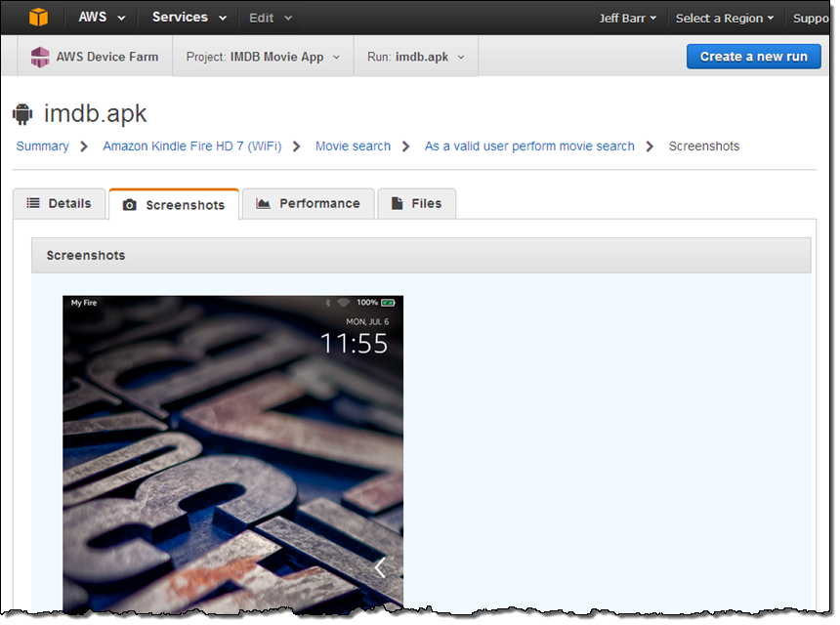Click the 100% battery percentage text
840x625 pixels.
pos(367,303)
